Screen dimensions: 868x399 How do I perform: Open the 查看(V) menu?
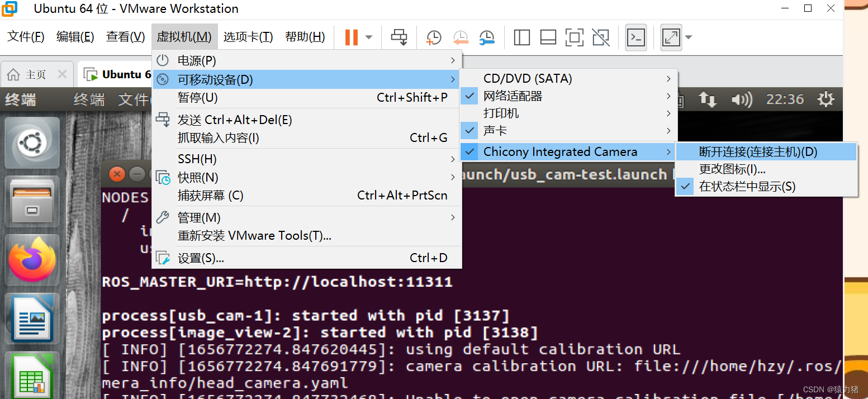[125, 37]
